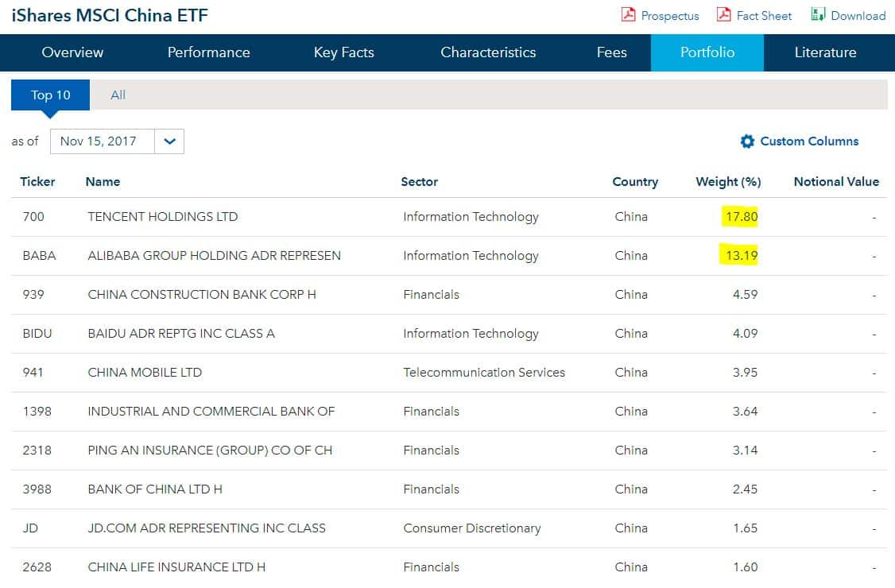The width and height of the screenshot is (895, 588).
Task: Click the JD ticker cell
Action: (30, 528)
